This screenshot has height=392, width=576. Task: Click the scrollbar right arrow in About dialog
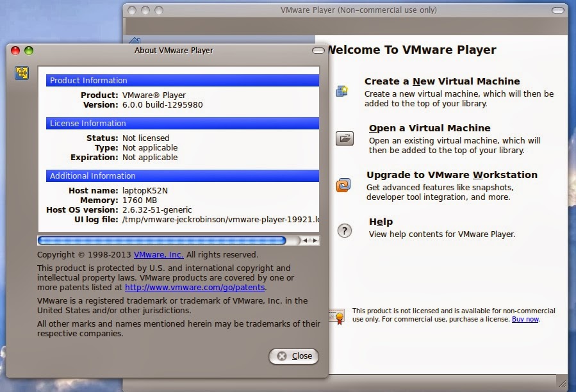point(315,241)
